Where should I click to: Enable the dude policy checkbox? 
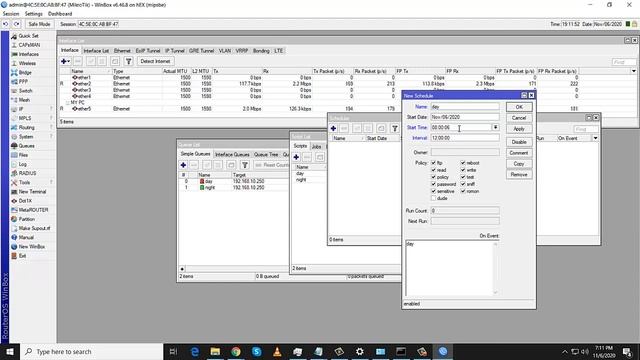(433, 198)
